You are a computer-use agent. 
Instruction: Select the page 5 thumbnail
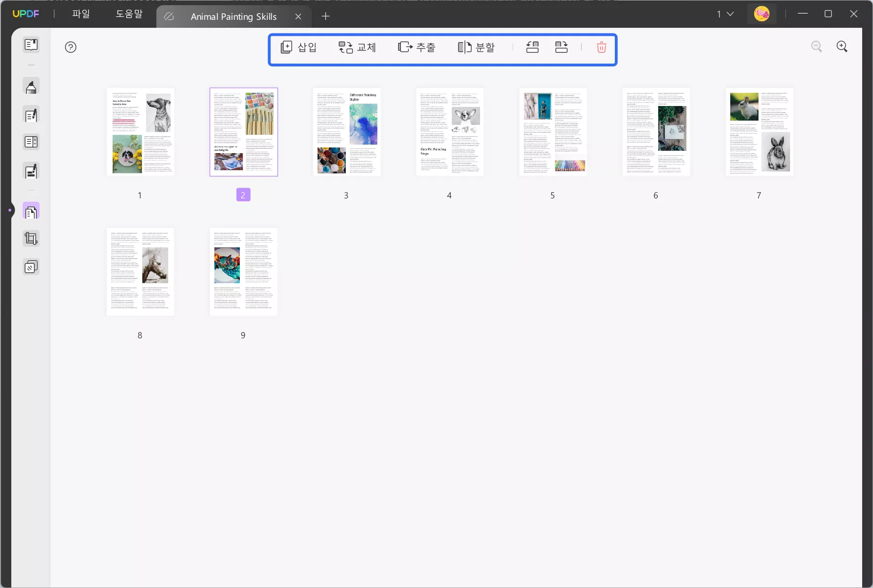click(552, 132)
